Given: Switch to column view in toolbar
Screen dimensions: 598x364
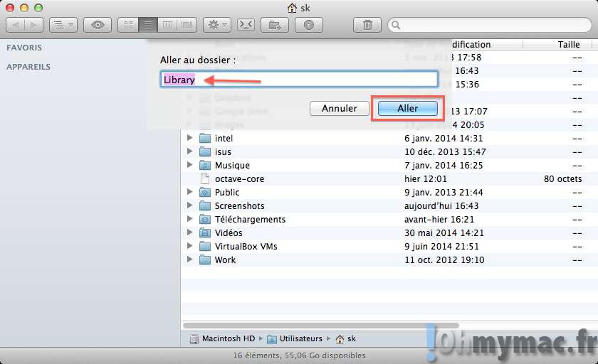Looking at the screenshot, I should 168,25.
